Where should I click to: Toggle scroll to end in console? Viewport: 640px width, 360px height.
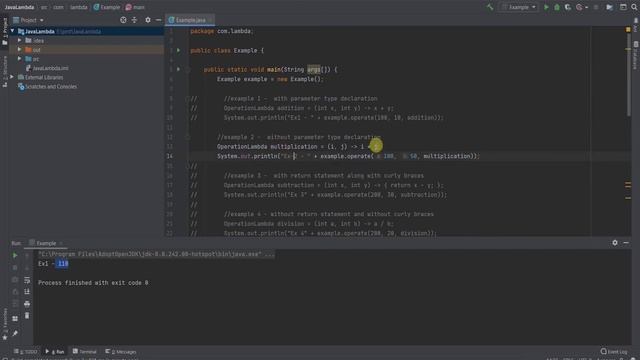[x=27, y=292]
